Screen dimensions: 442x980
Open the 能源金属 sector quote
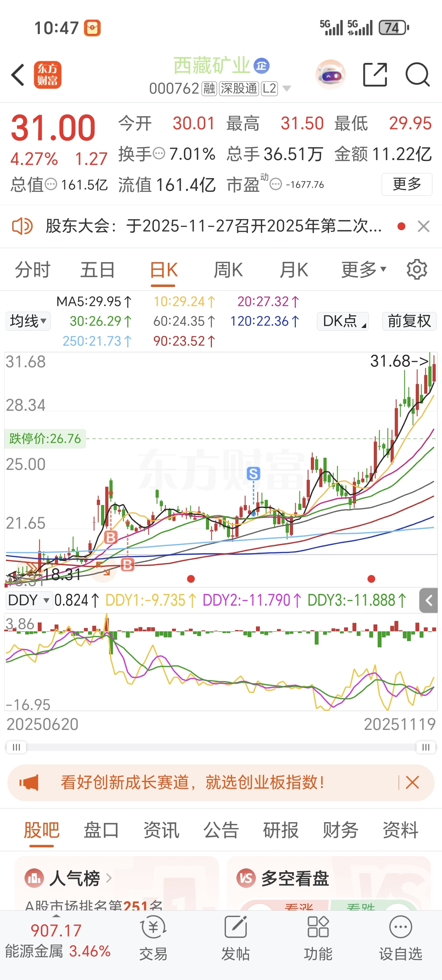pos(58,941)
